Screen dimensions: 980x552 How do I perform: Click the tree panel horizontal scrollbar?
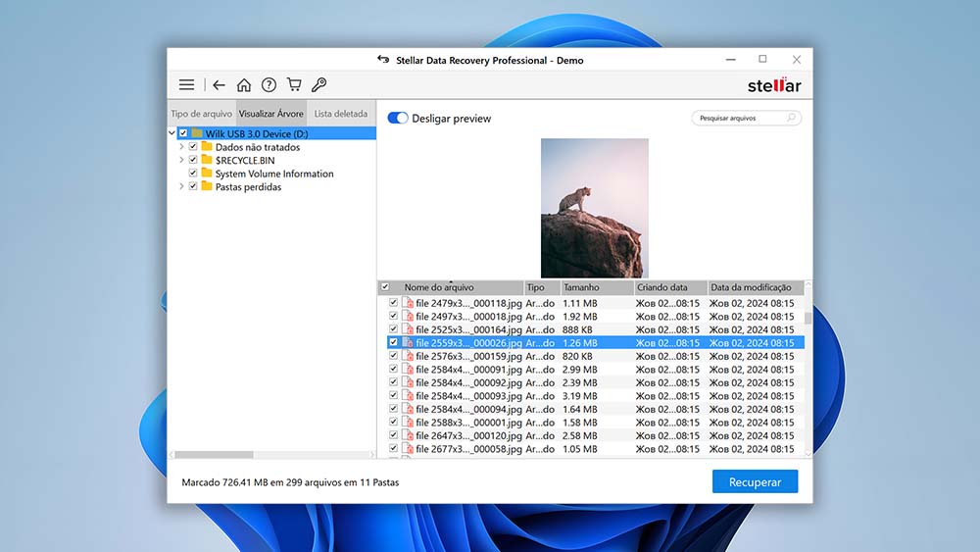[214, 455]
